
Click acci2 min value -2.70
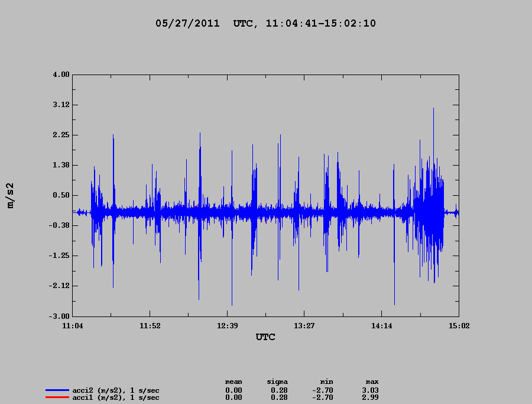(323, 391)
